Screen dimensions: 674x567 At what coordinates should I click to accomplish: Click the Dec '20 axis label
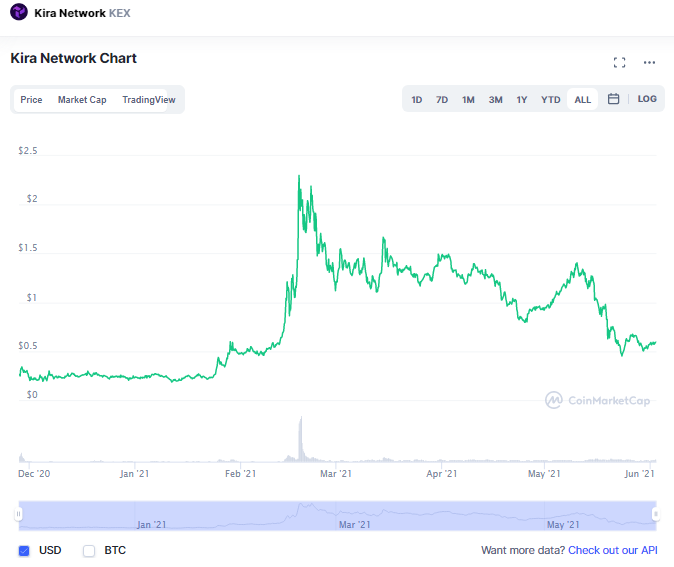[x=34, y=474]
